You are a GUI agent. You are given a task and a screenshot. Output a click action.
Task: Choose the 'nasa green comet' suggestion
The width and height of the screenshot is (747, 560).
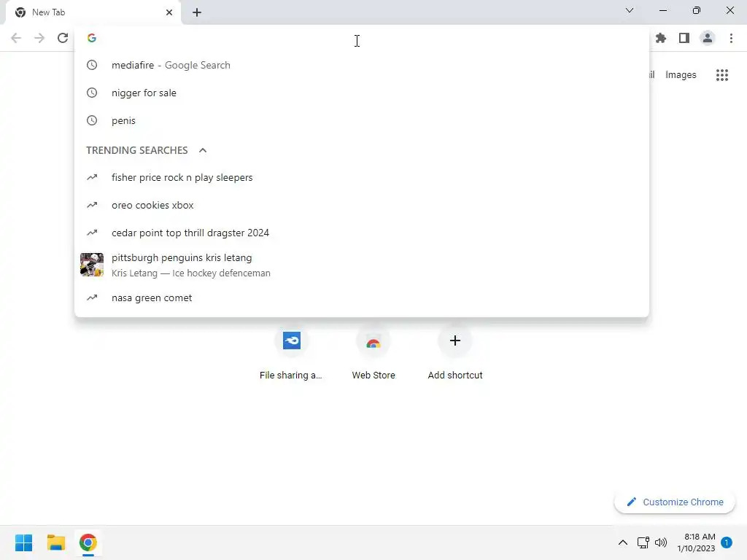point(362,298)
